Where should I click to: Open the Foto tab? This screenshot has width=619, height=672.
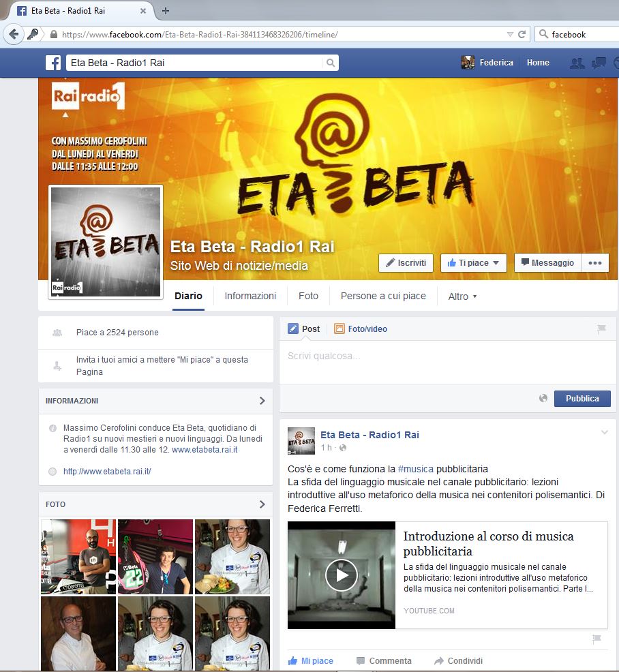point(308,296)
